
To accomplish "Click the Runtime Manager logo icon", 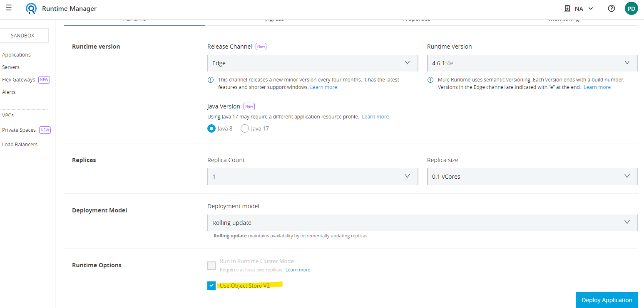I will [31, 8].
